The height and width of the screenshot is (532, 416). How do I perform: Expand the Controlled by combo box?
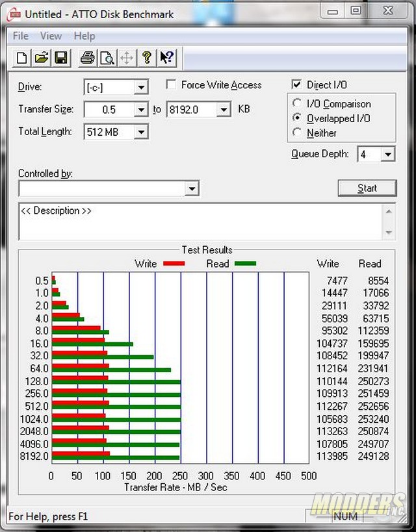click(192, 188)
